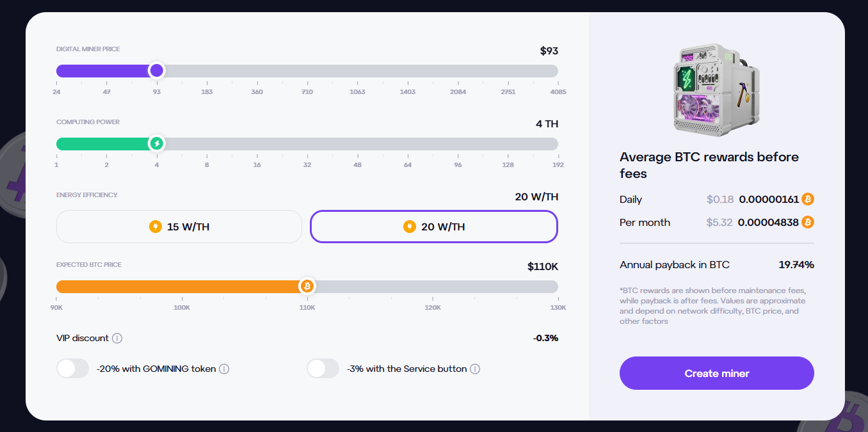868x432 pixels.
Task: Set miner price slider to 710 mark
Action: coord(307,71)
